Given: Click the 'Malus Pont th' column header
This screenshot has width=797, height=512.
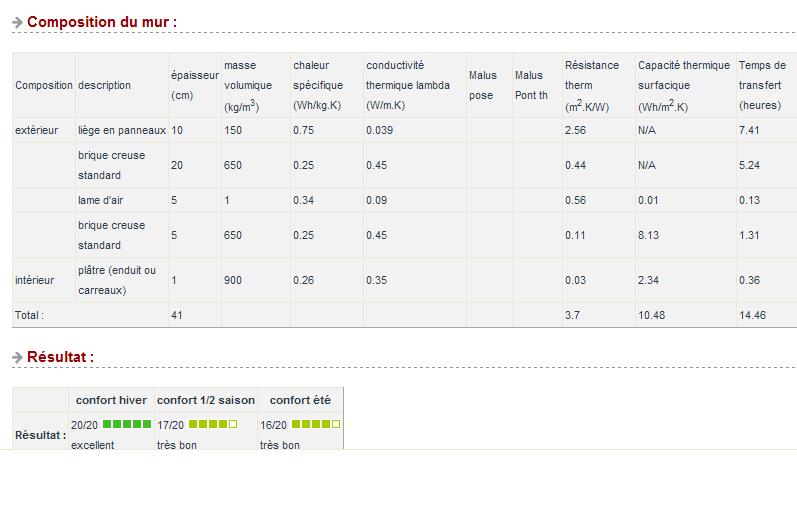Looking at the screenshot, I should click(x=537, y=85).
